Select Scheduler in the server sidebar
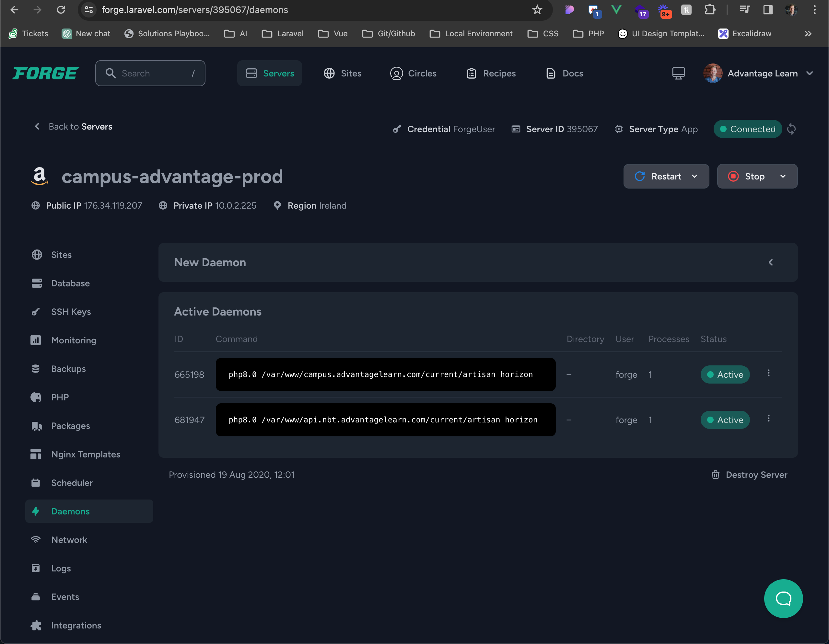 point(72,483)
